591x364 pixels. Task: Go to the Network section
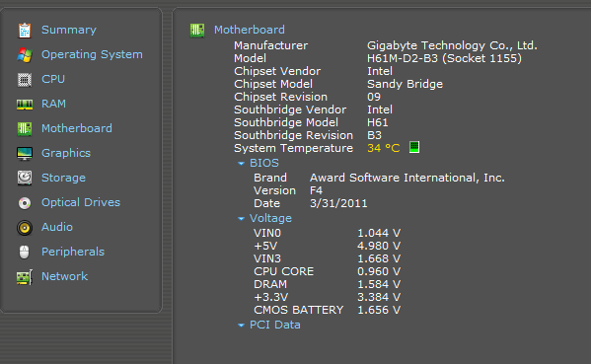tap(64, 276)
